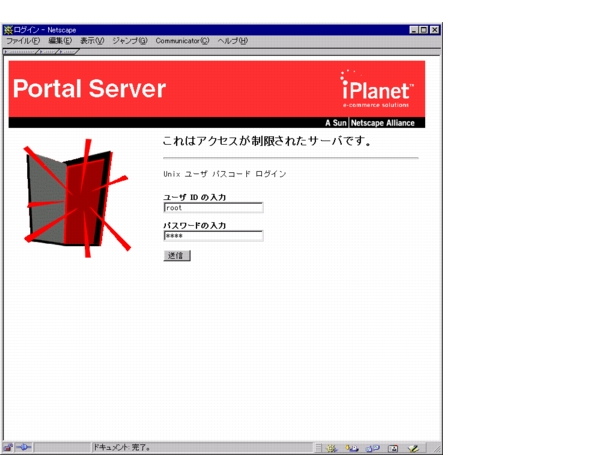Focus the password field with asterisks
Image resolution: width=610 pixels, height=457 pixels.
[213, 236]
